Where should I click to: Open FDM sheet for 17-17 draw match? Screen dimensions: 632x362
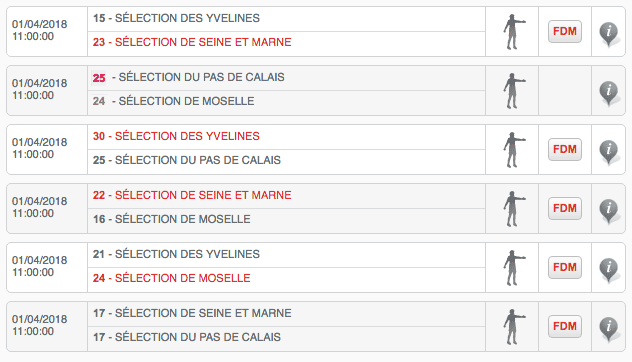(x=565, y=327)
